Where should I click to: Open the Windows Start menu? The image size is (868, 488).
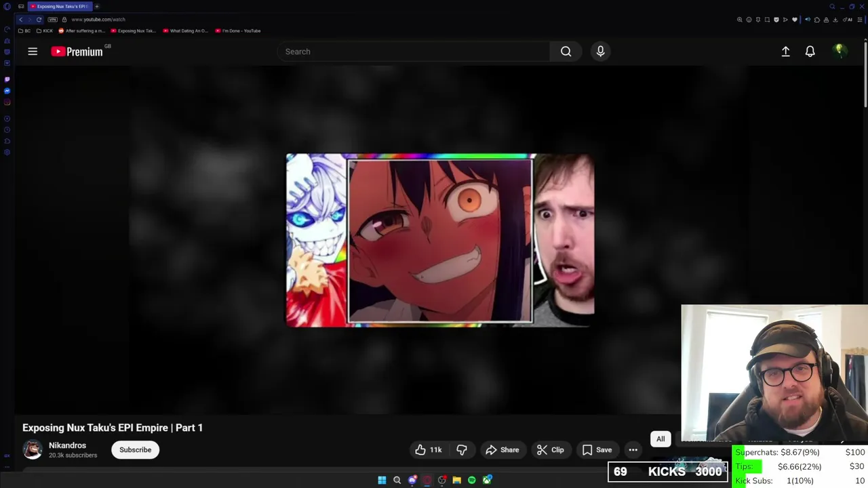point(382,480)
